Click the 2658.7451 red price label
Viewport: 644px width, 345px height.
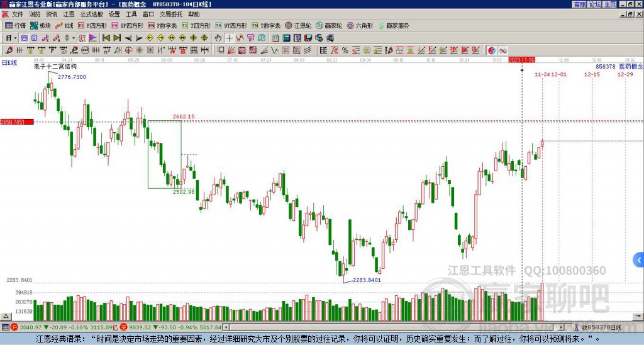click(x=17, y=122)
